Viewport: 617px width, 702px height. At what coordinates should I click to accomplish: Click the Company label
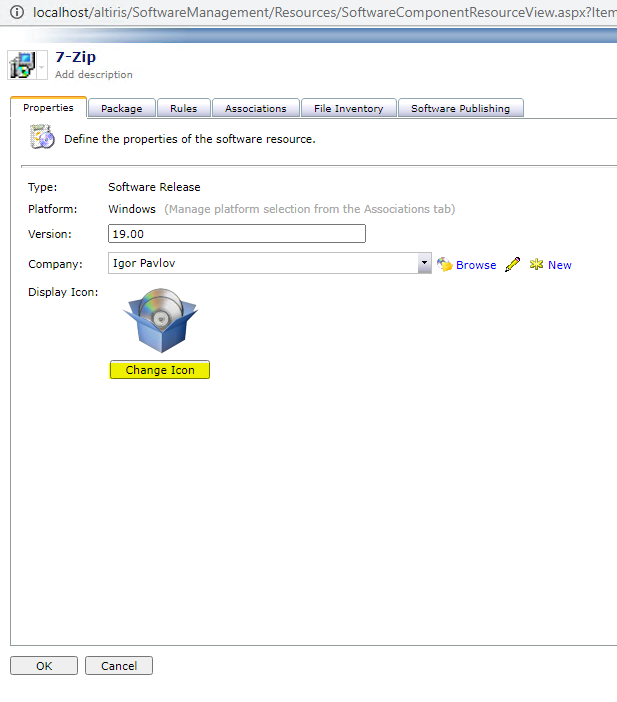coord(56,264)
